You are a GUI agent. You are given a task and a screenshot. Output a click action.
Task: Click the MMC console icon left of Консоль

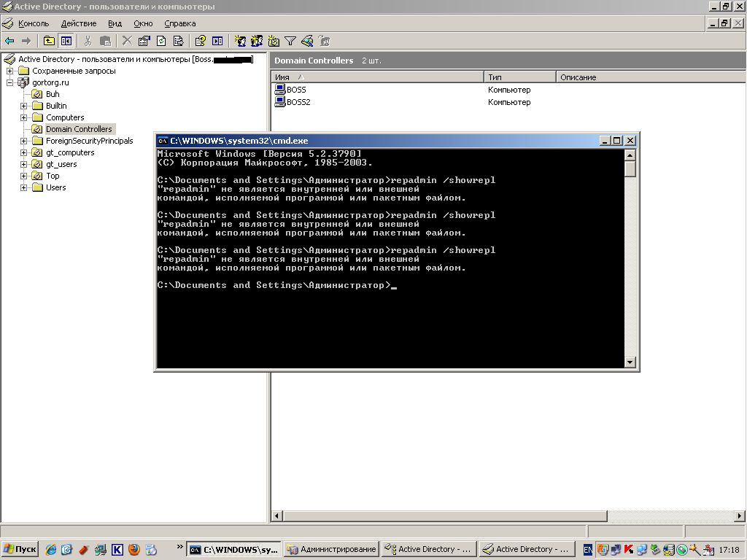pyautogui.click(x=7, y=23)
